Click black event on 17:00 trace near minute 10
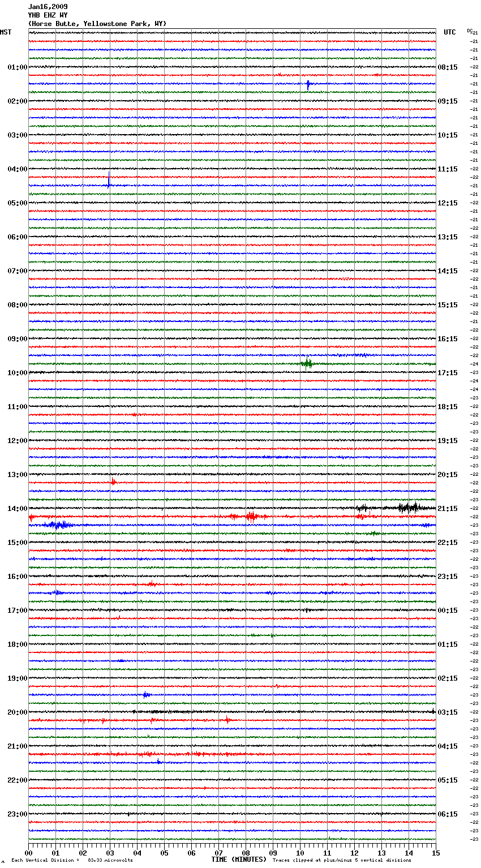The width and height of the screenshot is (481, 868). click(306, 610)
